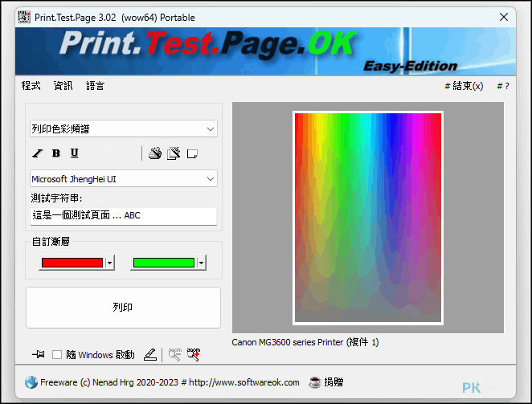
Task: Open the 語言 menu
Action: [x=95, y=86]
